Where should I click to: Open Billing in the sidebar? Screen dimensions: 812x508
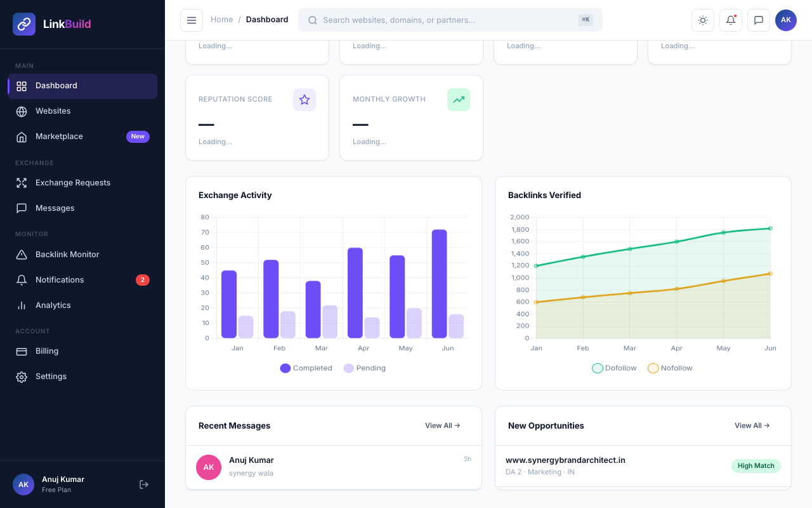pos(82,351)
